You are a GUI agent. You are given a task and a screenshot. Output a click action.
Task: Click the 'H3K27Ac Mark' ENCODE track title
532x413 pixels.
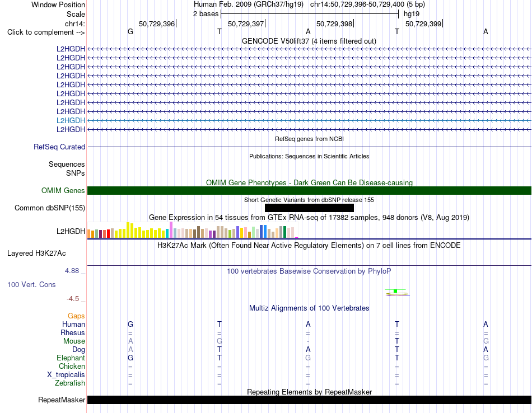(309, 245)
